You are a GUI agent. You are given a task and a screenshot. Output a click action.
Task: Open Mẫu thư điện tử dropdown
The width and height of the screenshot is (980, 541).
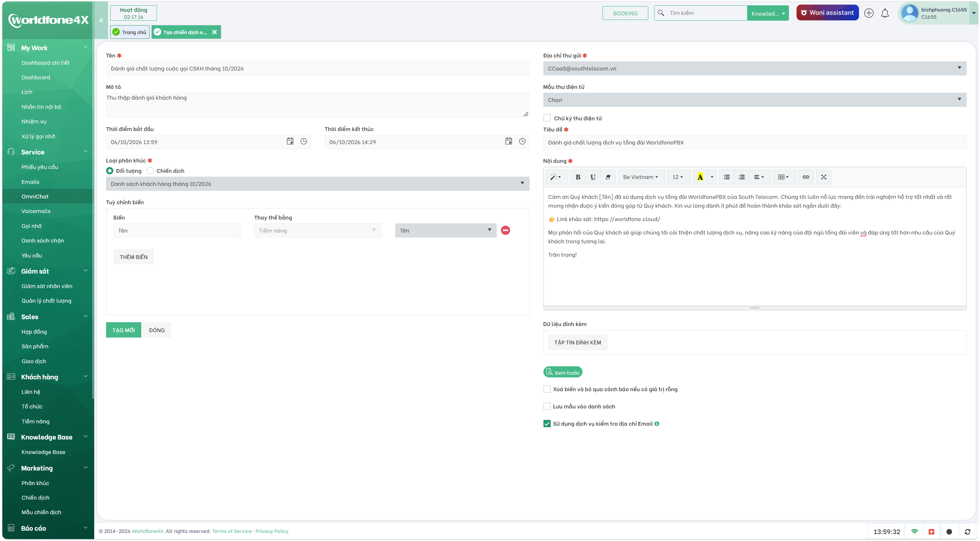pos(754,100)
